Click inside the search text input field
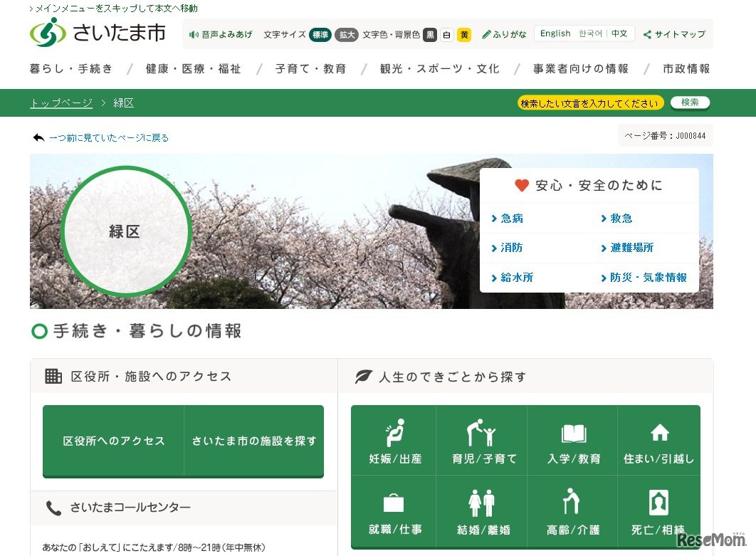This screenshot has height=556, width=756. click(591, 103)
